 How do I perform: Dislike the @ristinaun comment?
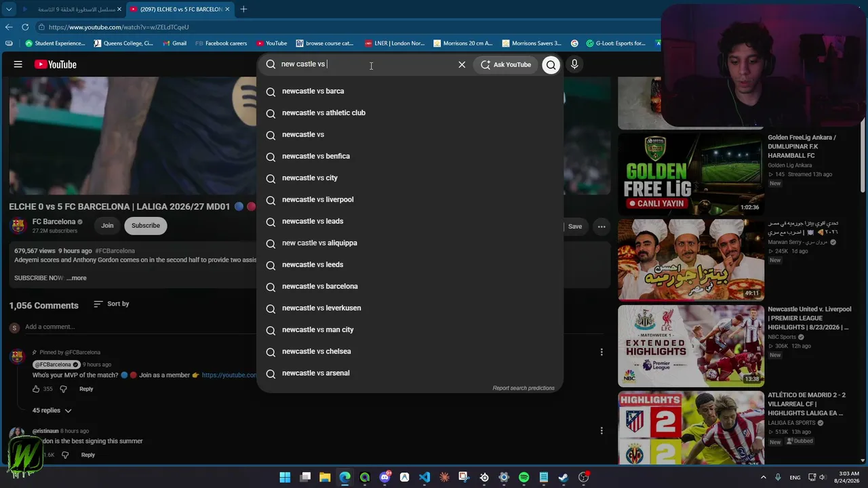(x=65, y=455)
